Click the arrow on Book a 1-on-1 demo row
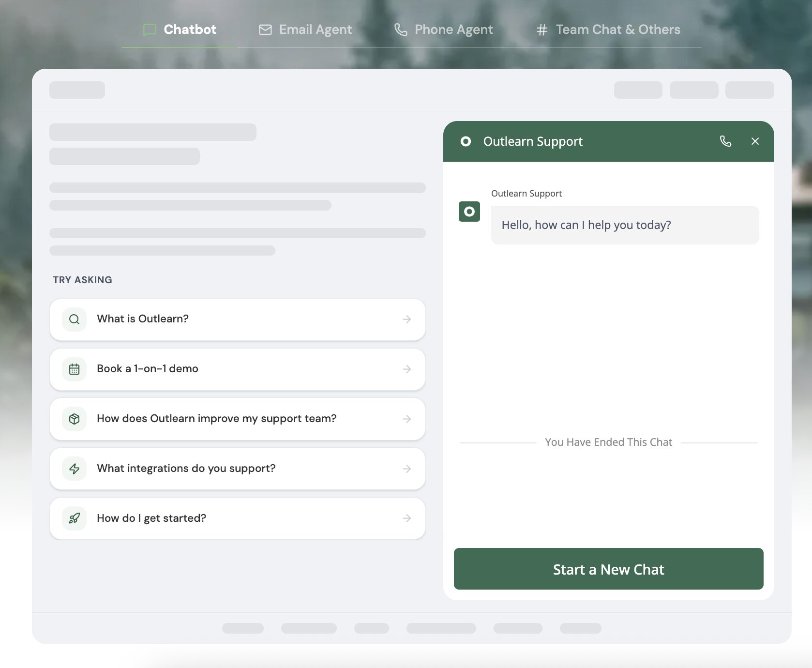812x668 pixels. coord(407,369)
